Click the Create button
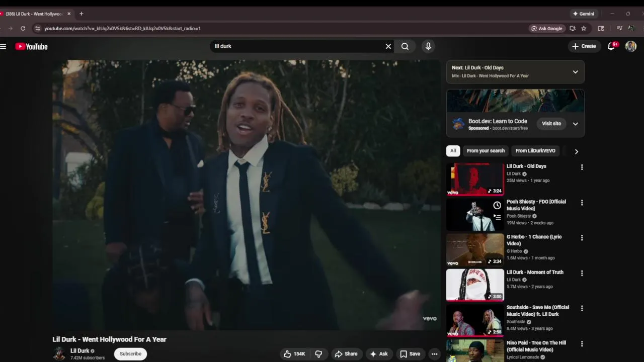This screenshot has height=362, width=644. tap(584, 46)
